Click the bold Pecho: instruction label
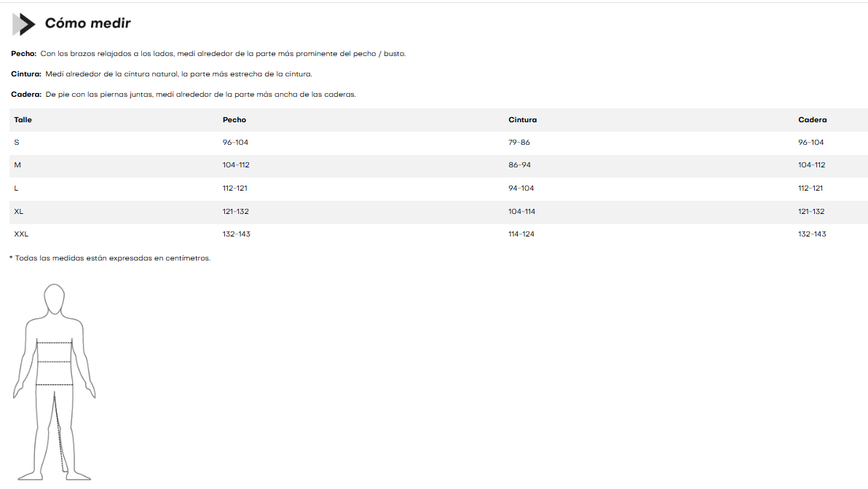Image resolution: width=868 pixels, height=489 pixels. coord(24,54)
